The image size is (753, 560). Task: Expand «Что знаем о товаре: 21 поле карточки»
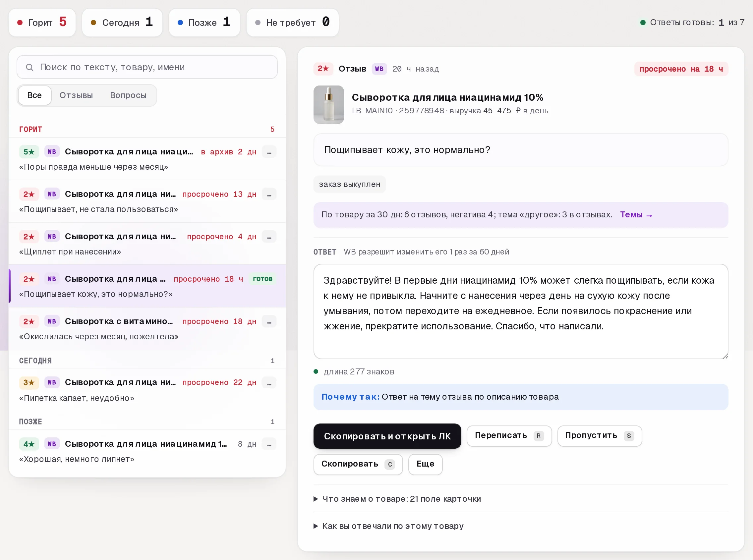pos(397,499)
